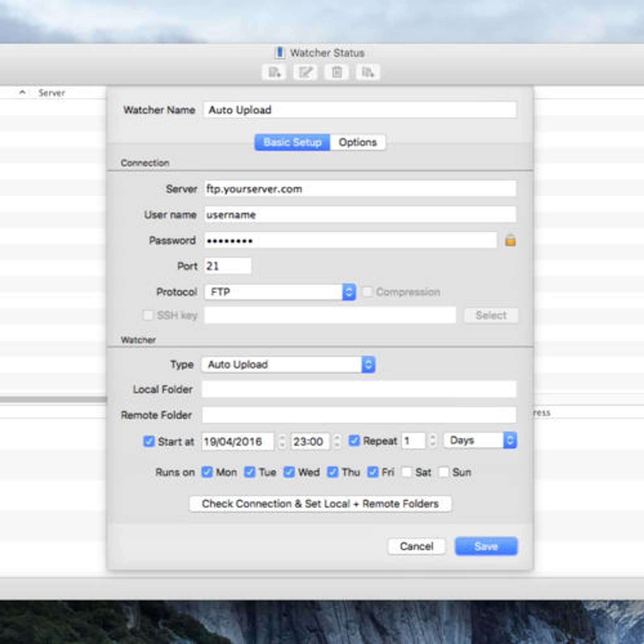Uncheck the Wed checkbox
Viewport: 644px width, 644px height.
289,472
